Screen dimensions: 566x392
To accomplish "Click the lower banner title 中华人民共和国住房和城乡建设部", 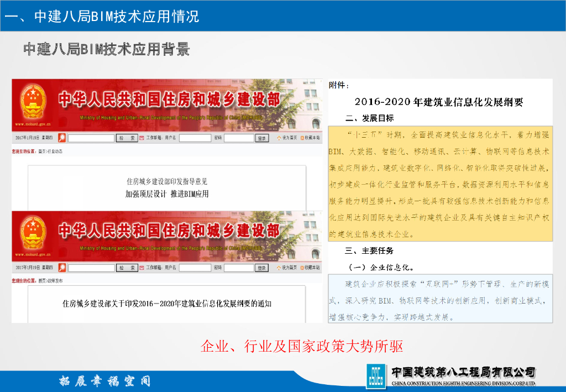I will pos(169,231).
